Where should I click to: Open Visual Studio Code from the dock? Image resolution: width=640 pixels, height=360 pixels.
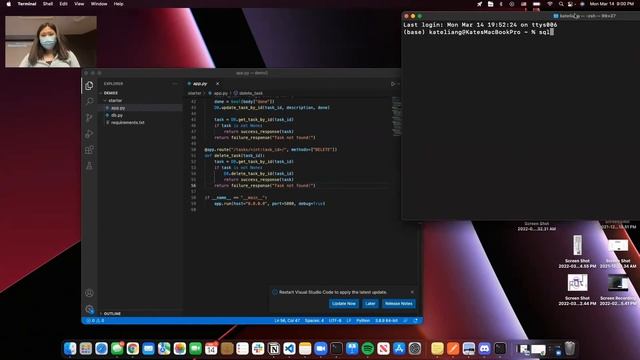point(289,349)
